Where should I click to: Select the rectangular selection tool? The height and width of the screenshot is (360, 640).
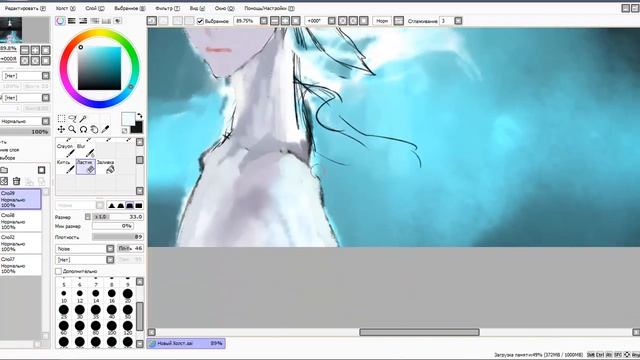pos(61,119)
